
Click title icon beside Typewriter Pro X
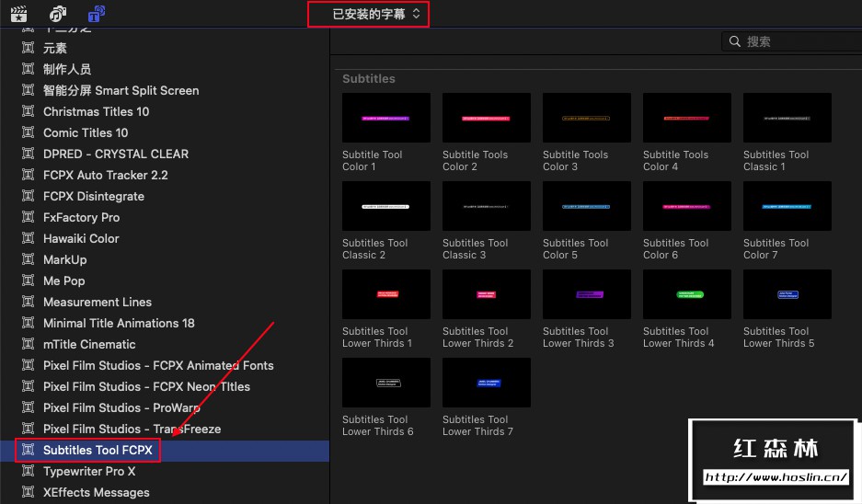(x=28, y=471)
